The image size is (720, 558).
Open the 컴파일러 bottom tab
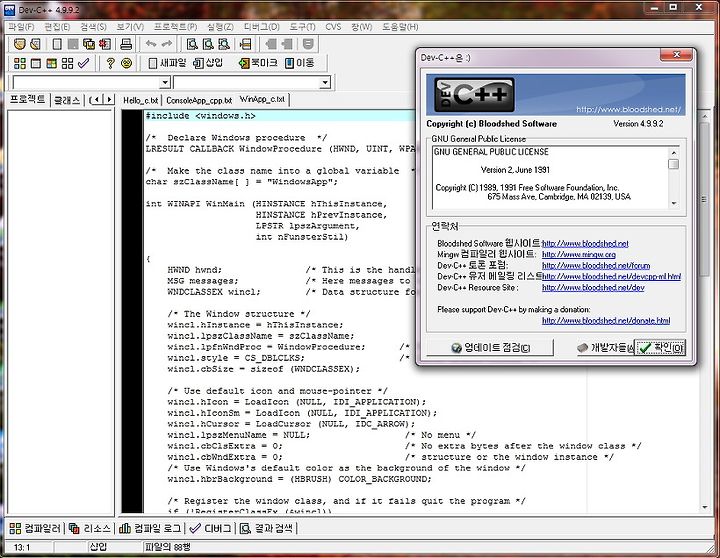pyautogui.click(x=35, y=529)
